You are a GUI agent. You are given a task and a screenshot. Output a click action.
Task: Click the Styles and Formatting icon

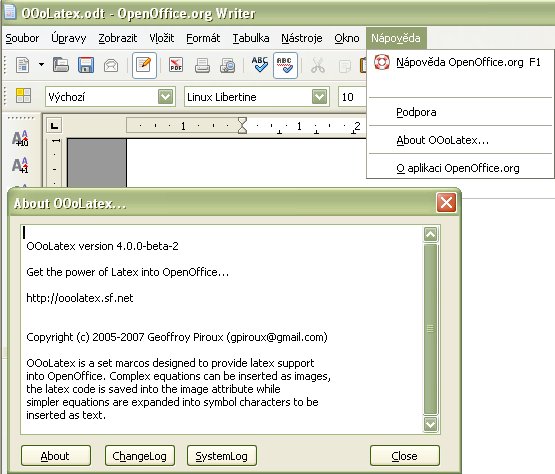23,96
